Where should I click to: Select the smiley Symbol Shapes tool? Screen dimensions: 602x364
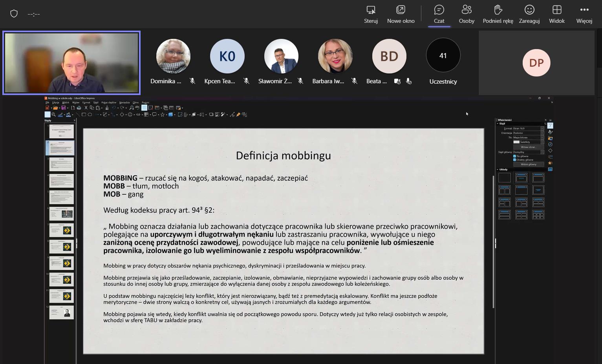pyautogui.click(x=130, y=115)
